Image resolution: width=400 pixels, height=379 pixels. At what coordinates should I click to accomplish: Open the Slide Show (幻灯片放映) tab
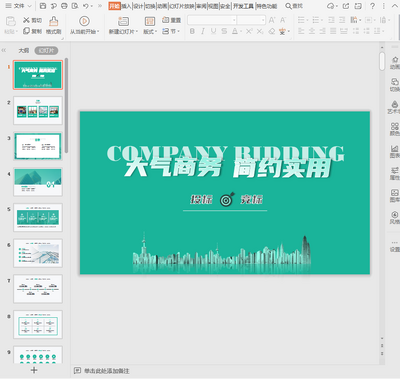pos(182,6)
